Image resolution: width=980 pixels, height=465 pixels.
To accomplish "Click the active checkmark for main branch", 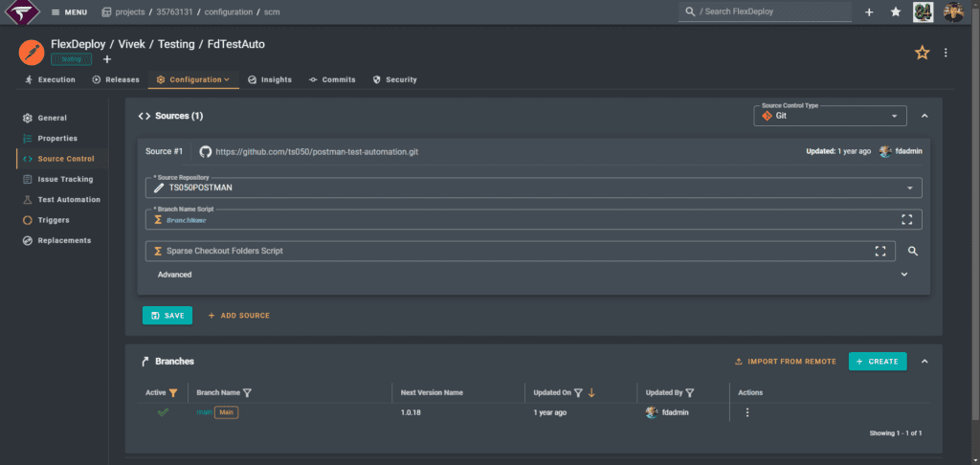I will (163, 412).
